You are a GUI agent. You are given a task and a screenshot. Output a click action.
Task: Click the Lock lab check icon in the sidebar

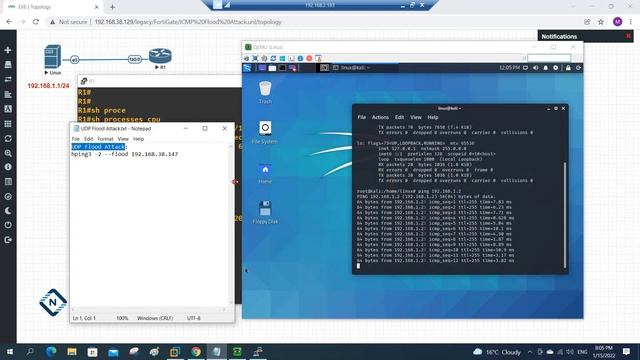8,196
